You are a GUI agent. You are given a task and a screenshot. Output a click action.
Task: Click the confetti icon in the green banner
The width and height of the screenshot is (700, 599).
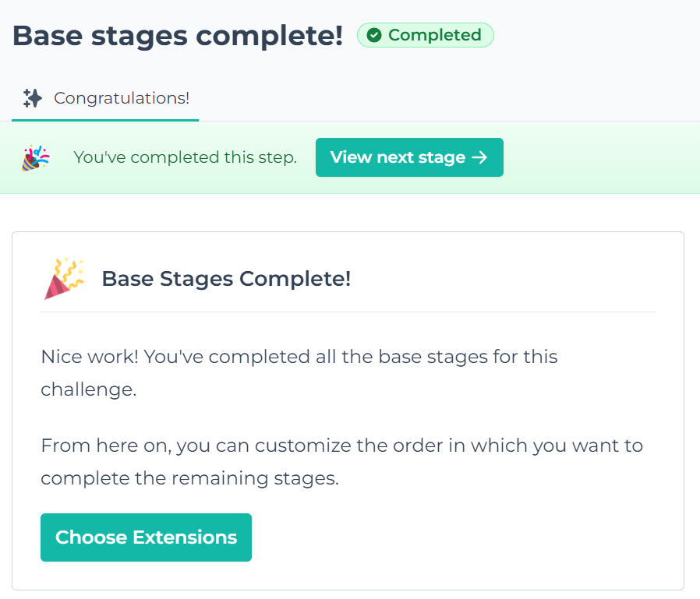35,157
